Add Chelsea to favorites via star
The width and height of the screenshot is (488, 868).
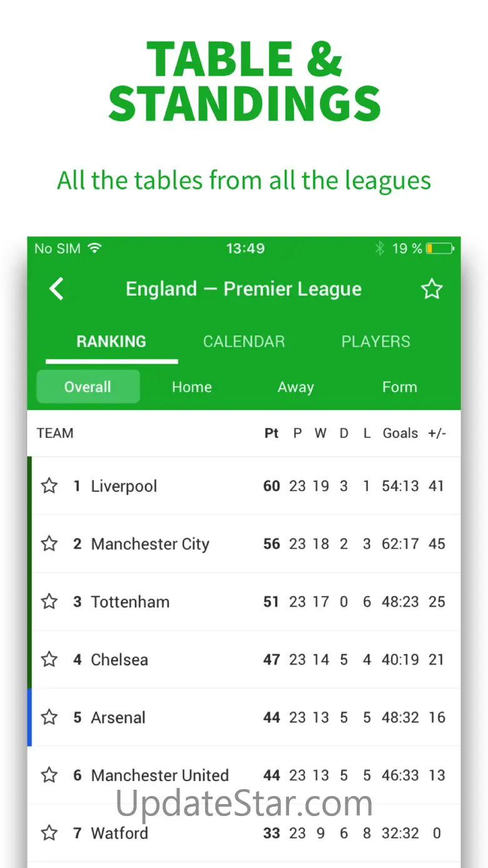[49, 659]
